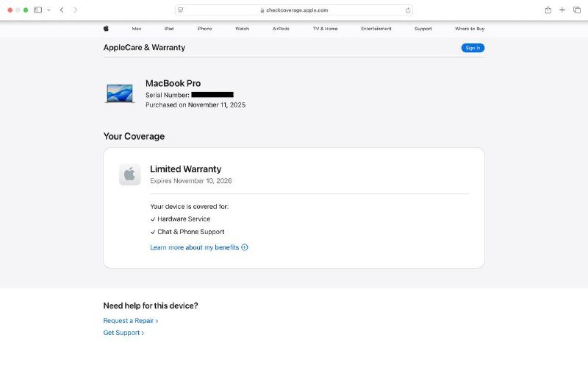Reload the page with the refresh icon
588x368 pixels.
(408, 10)
